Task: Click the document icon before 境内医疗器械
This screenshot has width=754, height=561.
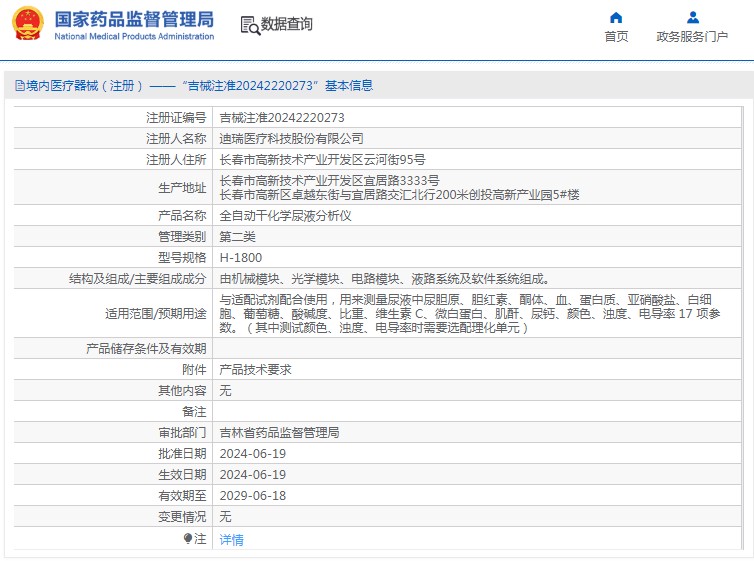Action: (20, 86)
